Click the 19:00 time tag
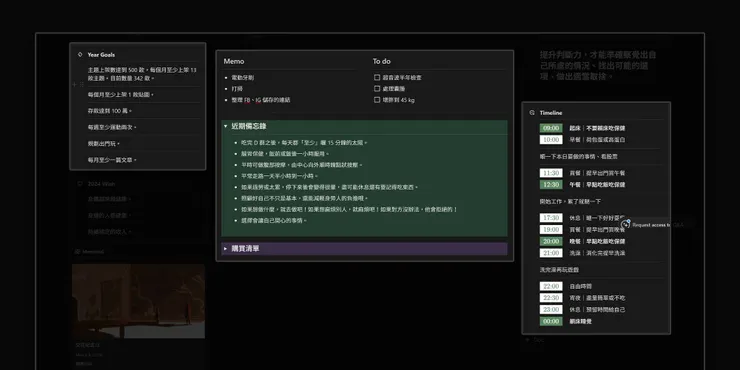This screenshot has height=370, width=740. pyautogui.click(x=551, y=229)
